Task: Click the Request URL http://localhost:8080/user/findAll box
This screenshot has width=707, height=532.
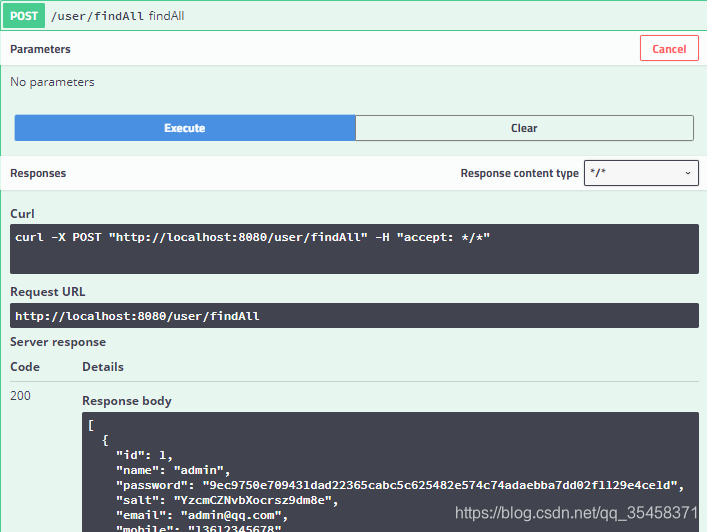Action: coord(354,316)
